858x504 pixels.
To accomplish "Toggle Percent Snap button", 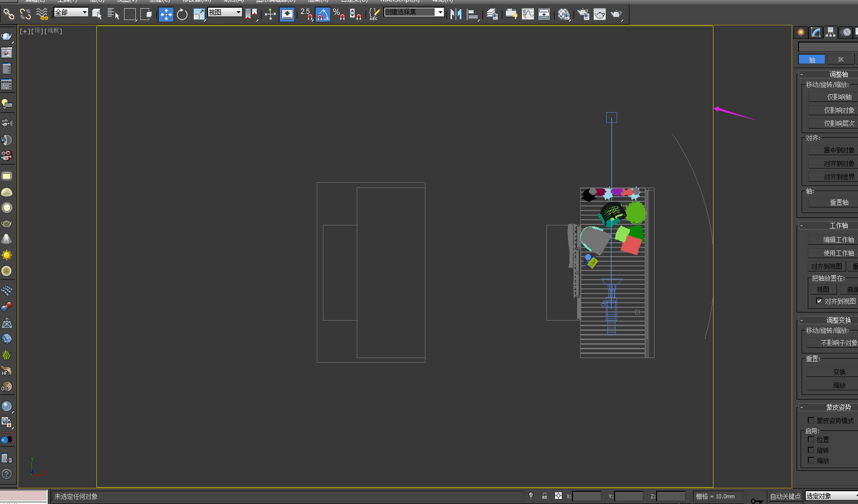I will point(339,14).
